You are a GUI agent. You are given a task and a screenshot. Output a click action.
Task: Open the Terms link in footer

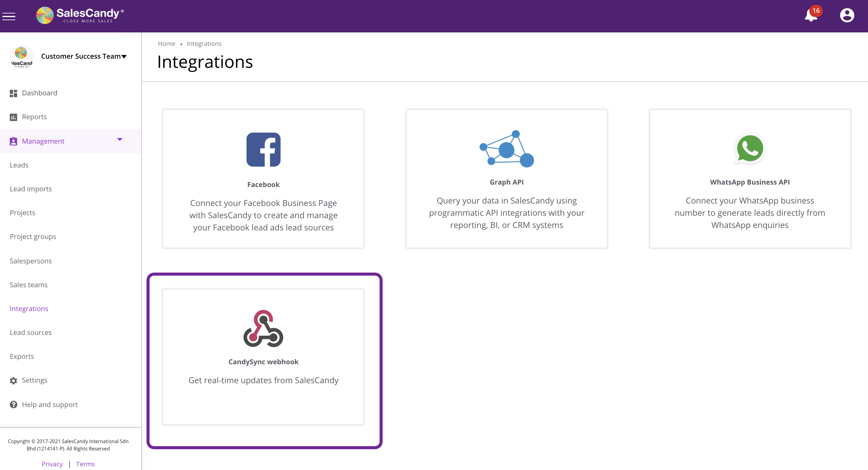click(x=85, y=464)
